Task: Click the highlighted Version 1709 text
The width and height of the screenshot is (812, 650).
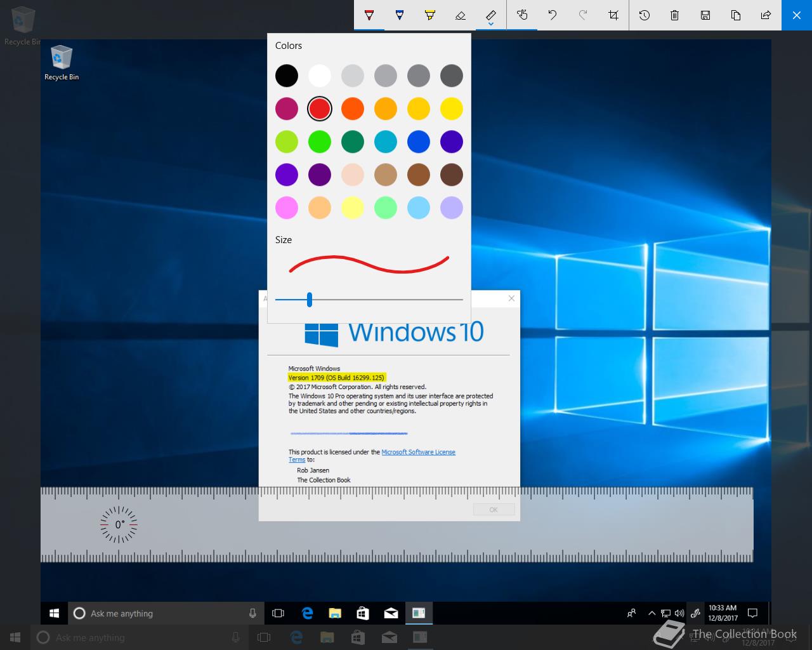Action: pyautogui.click(x=337, y=378)
